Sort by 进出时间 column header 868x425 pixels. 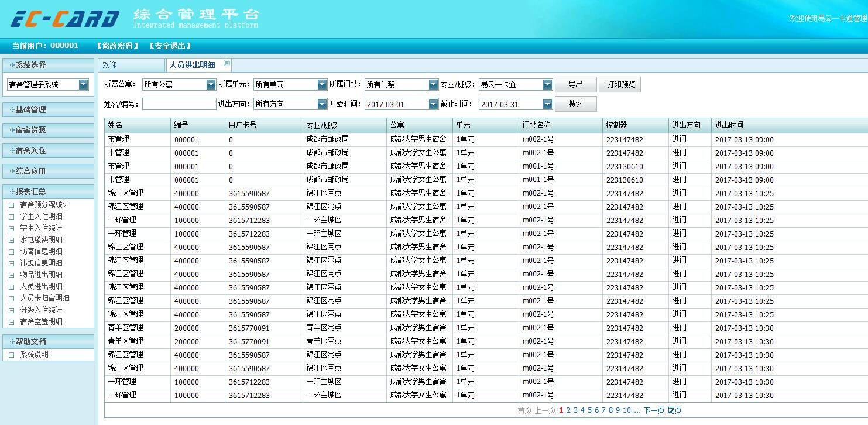point(790,125)
